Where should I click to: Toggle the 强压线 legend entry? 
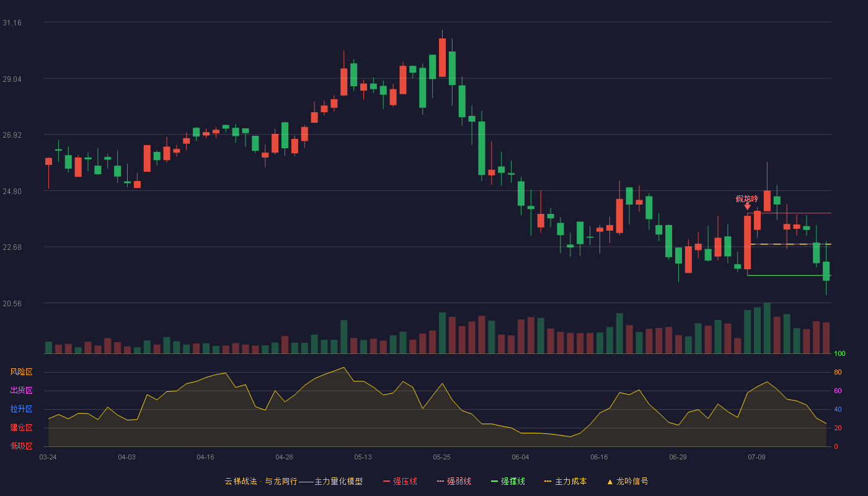pos(400,481)
